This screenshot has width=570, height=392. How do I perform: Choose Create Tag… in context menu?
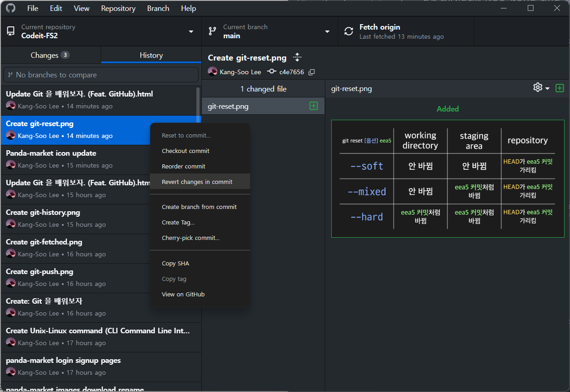coord(200,222)
